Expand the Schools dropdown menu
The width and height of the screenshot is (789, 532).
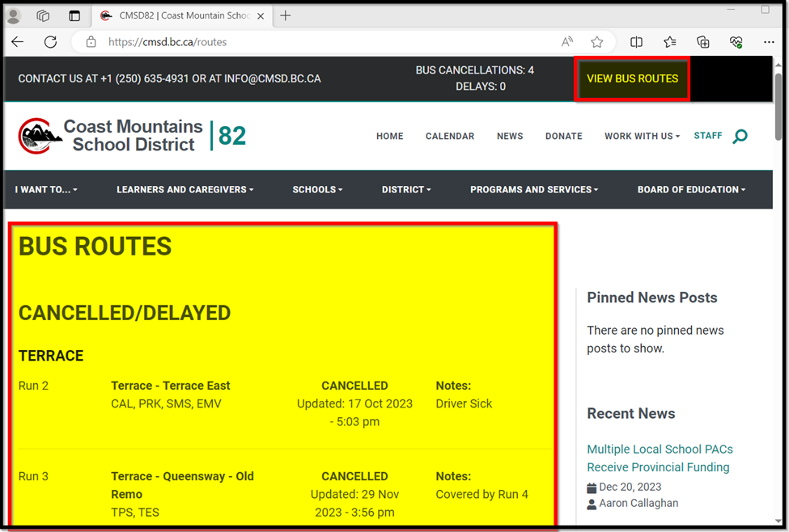point(317,190)
